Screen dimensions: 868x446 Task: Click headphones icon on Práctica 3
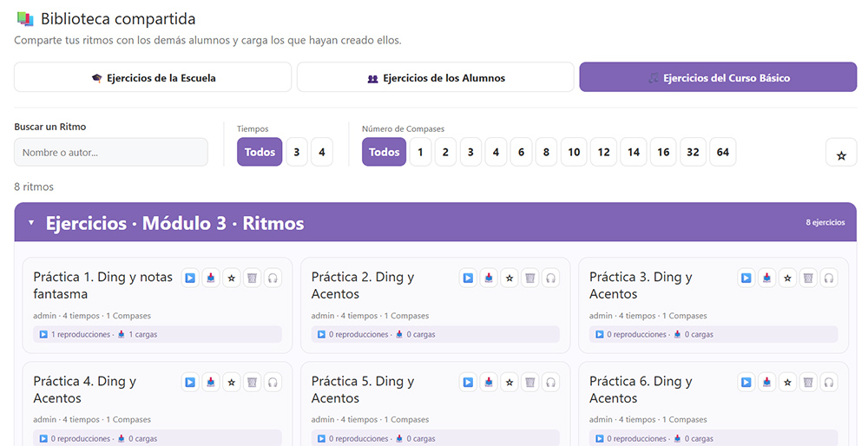pyautogui.click(x=829, y=278)
